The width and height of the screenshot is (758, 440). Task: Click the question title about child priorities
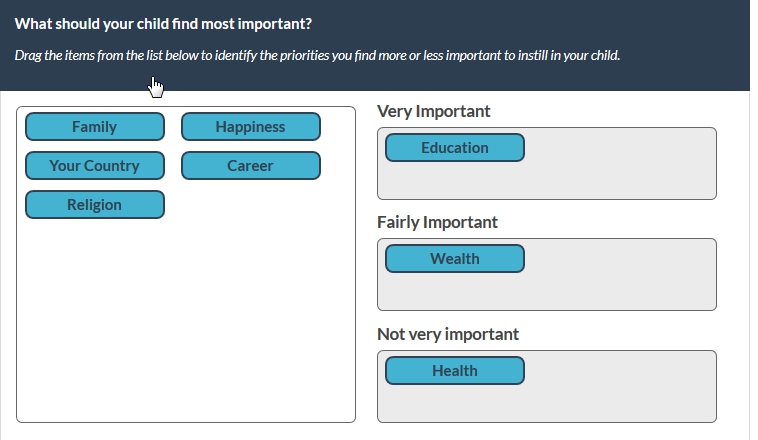pos(163,23)
